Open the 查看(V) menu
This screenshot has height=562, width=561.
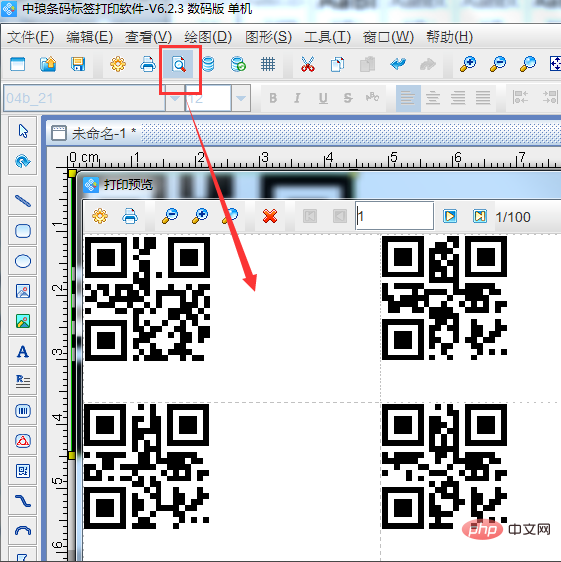(x=148, y=37)
